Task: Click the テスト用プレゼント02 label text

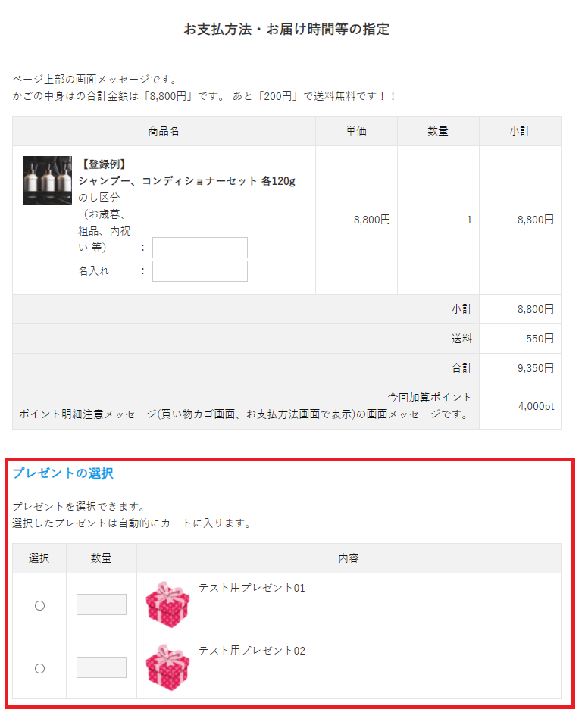Action: (x=252, y=651)
